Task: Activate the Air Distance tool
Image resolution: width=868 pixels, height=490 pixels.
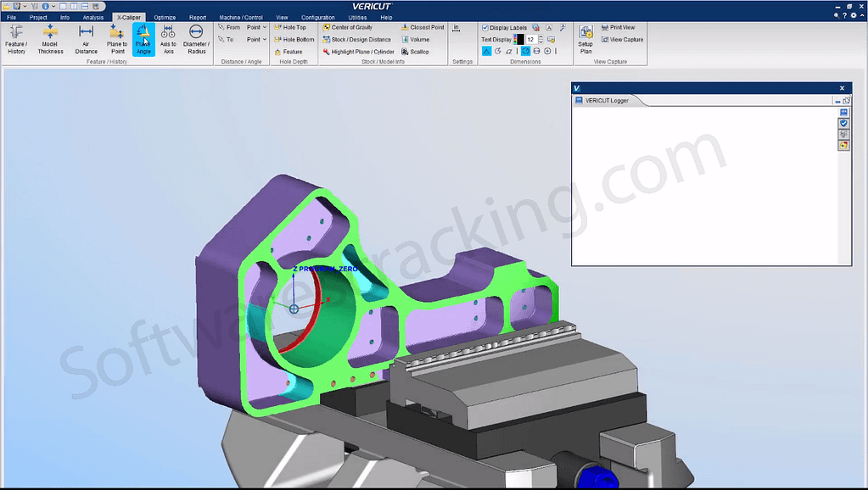Action: coord(86,39)
